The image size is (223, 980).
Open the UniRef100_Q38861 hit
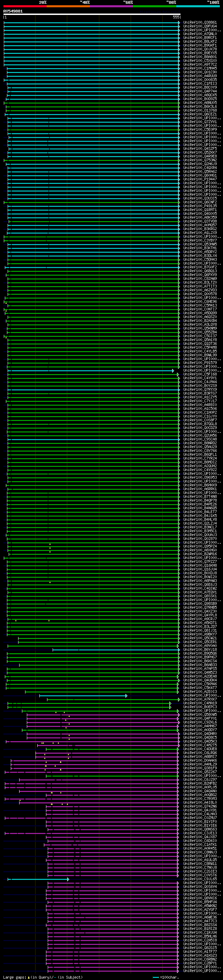[200, 23]
